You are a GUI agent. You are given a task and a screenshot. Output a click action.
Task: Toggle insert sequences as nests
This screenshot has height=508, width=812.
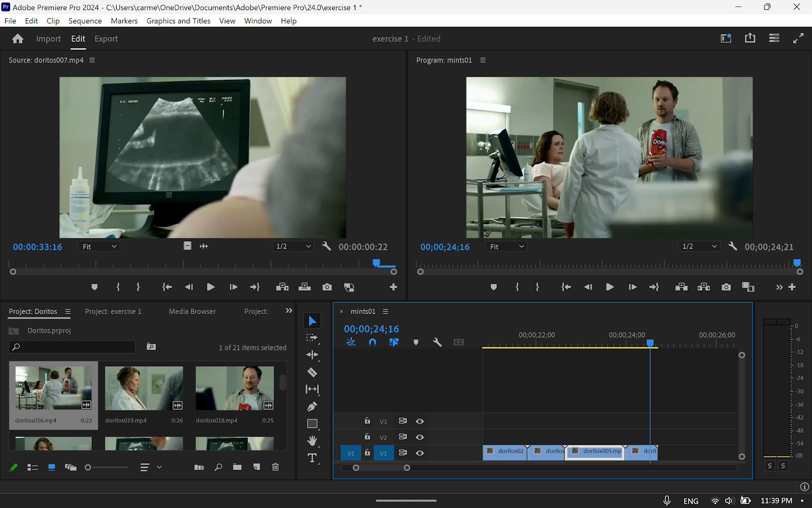pyautogui.click(x=351, y=342)
